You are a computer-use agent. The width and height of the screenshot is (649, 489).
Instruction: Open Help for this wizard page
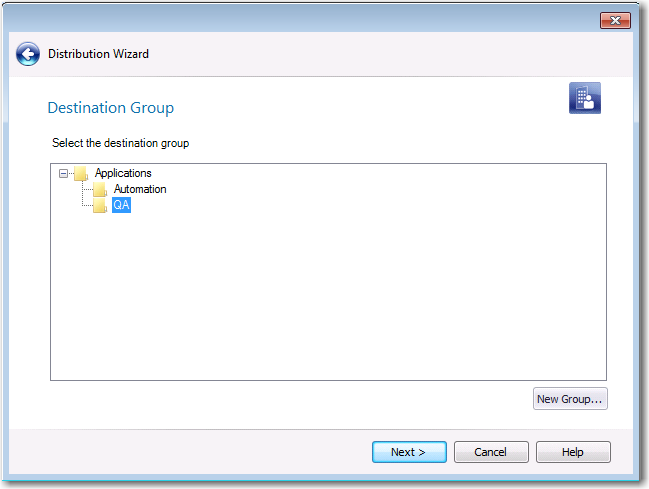coord(572,452)
